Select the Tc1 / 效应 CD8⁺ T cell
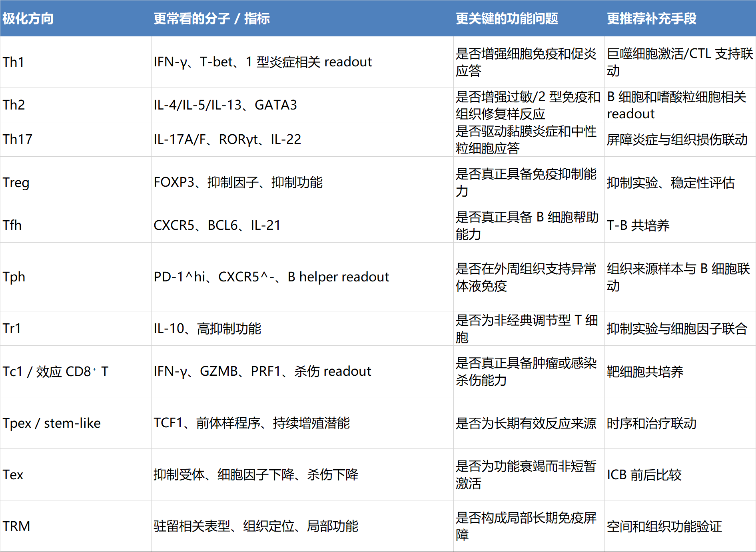Viewport: 756px width, 552px height. (x=55, y=371)
